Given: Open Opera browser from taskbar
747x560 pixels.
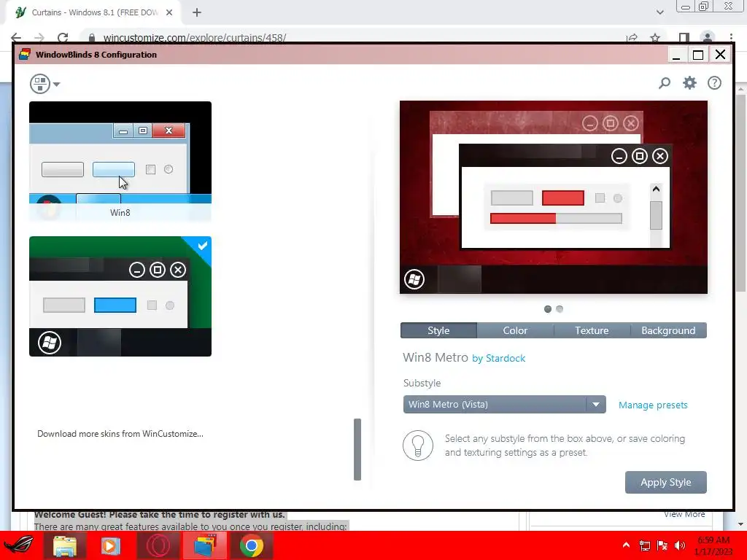Looking at the screenshot, I should point(158,545).
